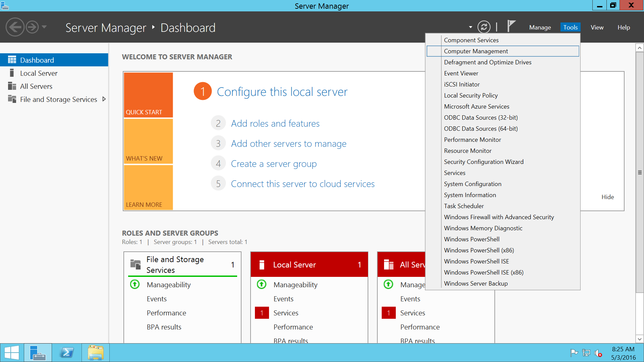Open Computer Management from Tools menu
Screen dimensions: 644x362
[x=503, y=51]
